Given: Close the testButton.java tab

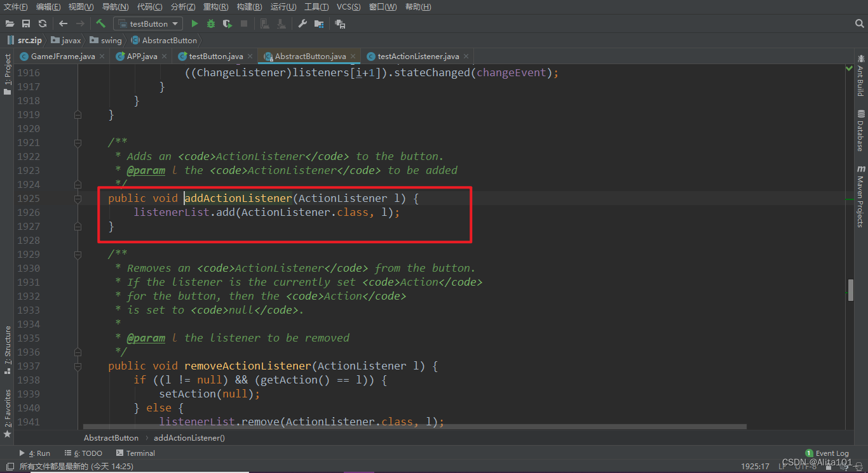Looking at the screenshot, I should (x=250, y=57).
